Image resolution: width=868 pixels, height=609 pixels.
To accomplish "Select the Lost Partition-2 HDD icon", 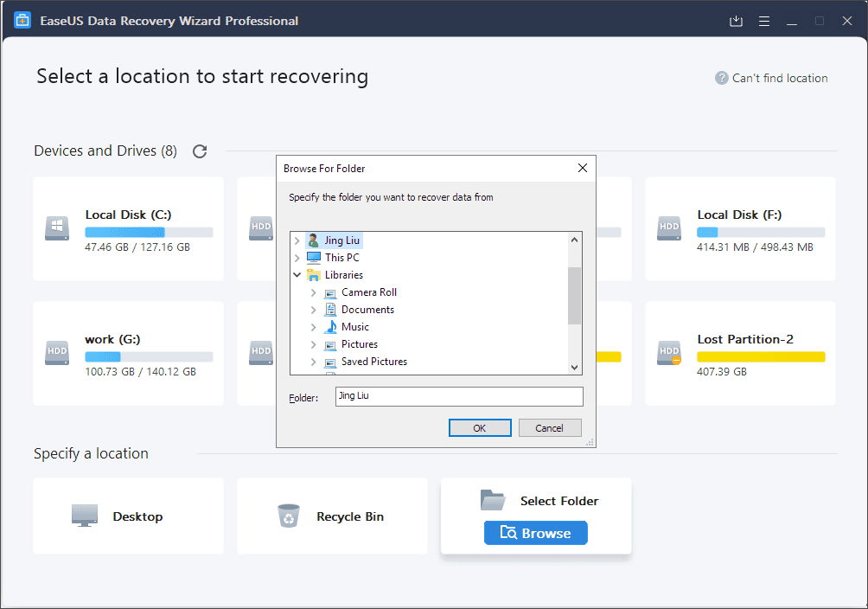I will pos(669,353).
